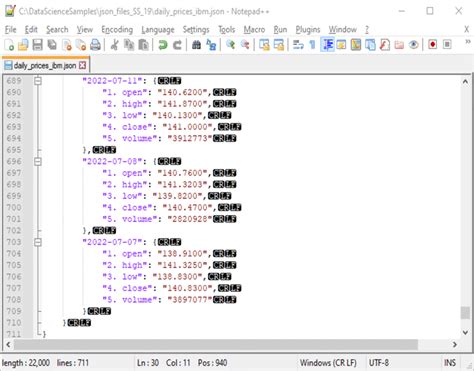Collapse fold at line 703
Viewport: 474px width, 371px height.
(38, 242)
